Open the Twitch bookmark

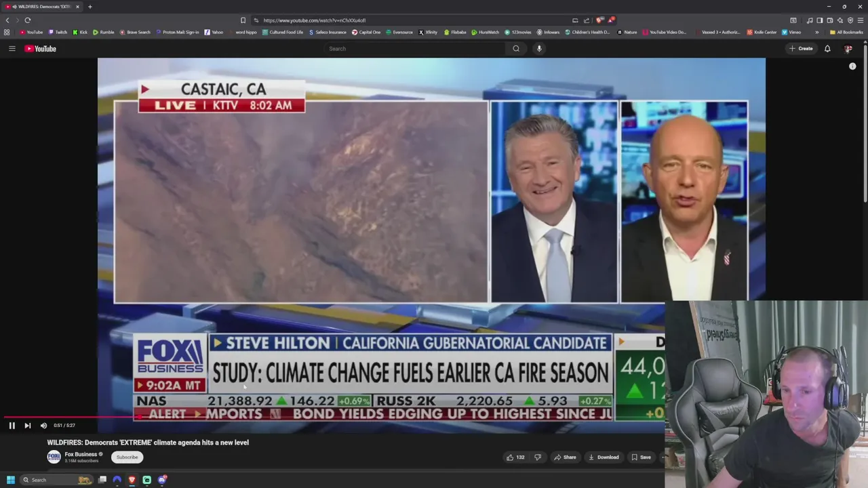(58, 32)
